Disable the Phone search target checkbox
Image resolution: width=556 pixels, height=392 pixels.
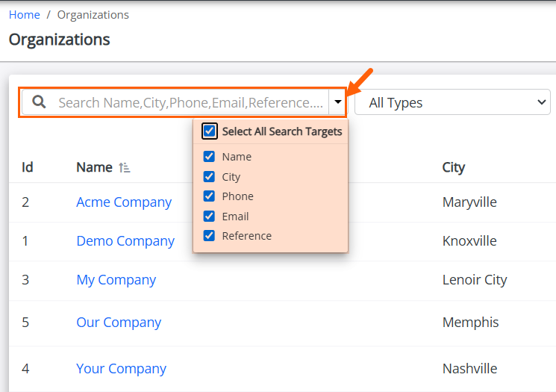(x=209, y=196)
